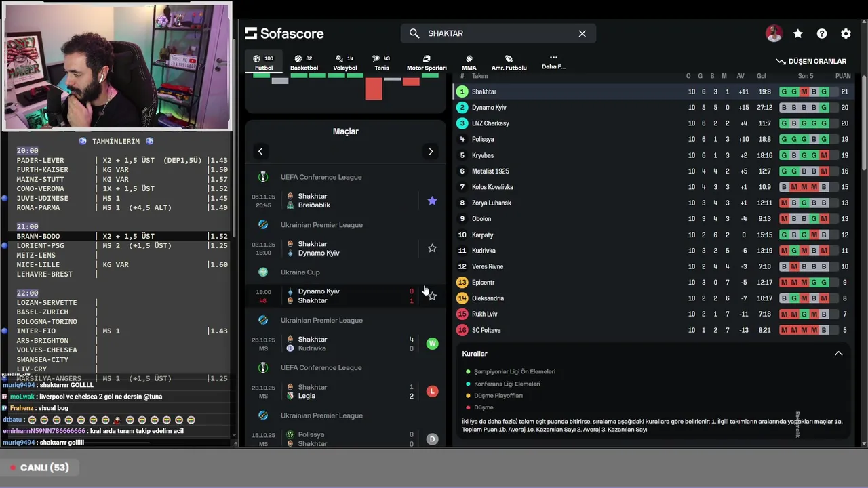The height and width of the screenshot is (488, 868).
Task: Click the Sofascore logo
Action: (x=284, y=33)
